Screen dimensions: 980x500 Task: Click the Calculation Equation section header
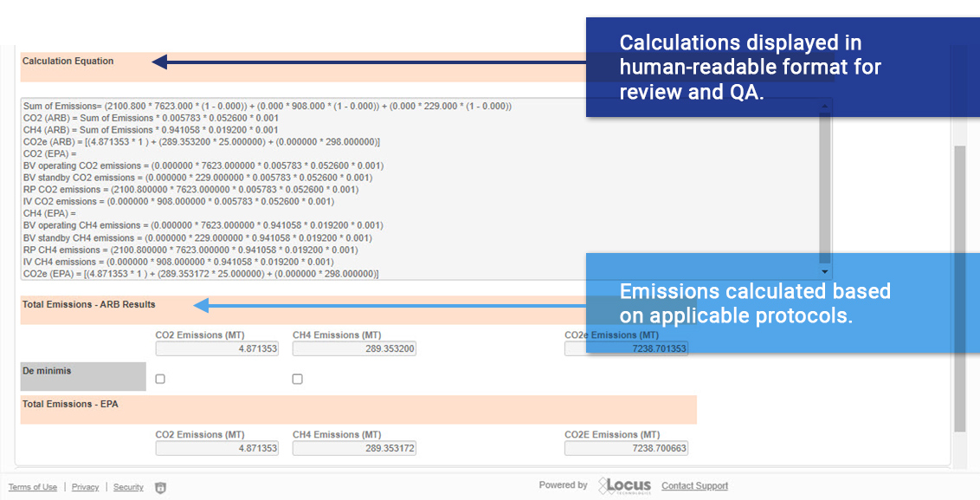tap(68, 61)
